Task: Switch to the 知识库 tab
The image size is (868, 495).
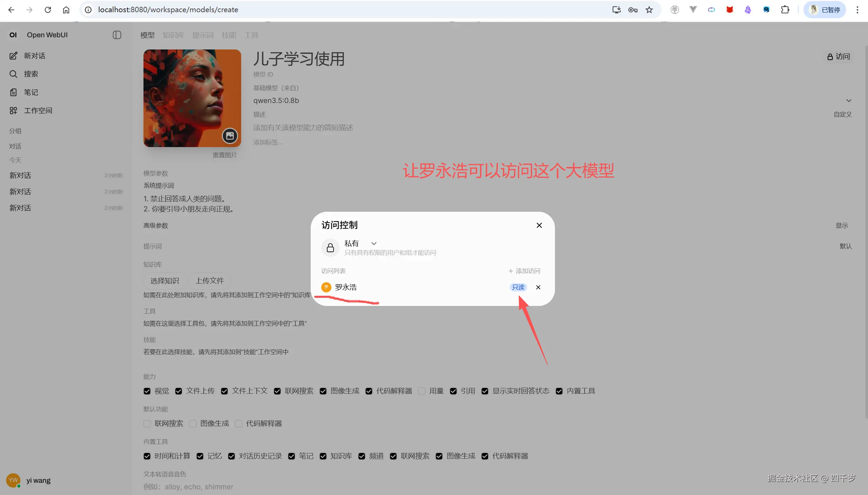Action: (x=173, y=35)
